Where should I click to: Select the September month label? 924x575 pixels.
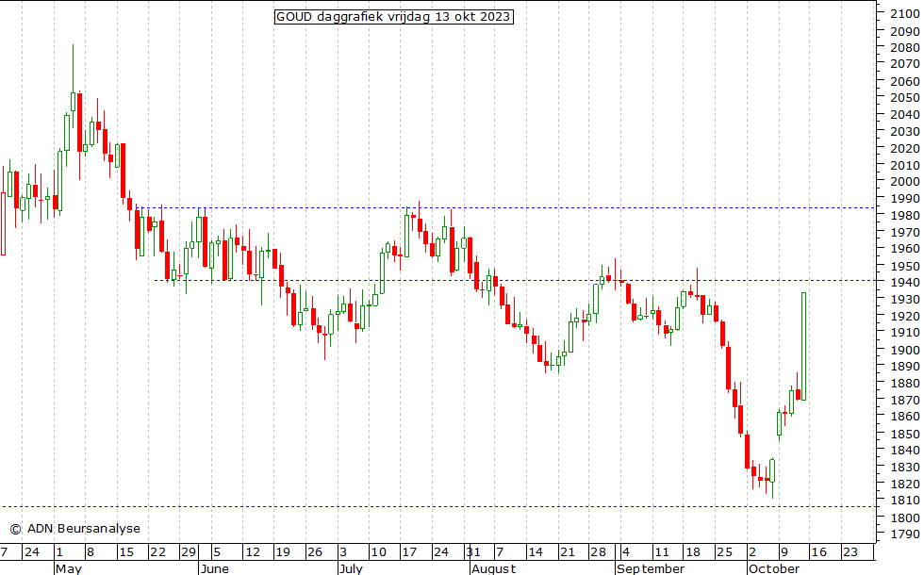point(651,568)
